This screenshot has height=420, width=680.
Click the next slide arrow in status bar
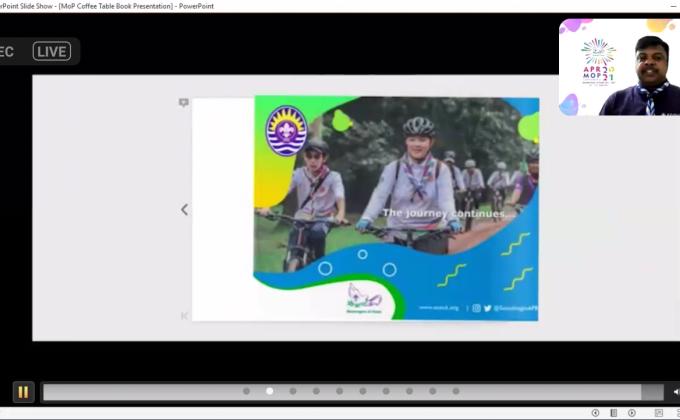632,413
